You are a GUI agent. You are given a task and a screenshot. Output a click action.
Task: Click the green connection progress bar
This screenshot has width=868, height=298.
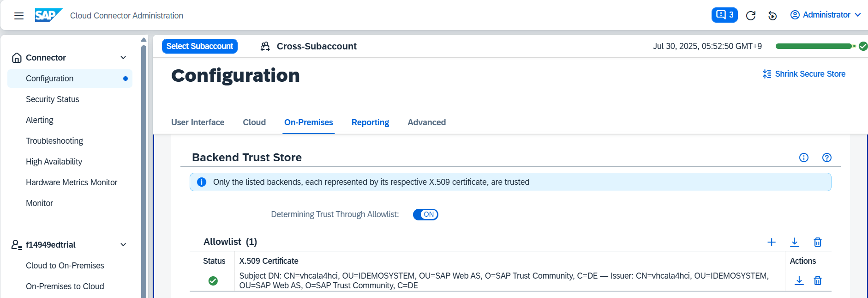(814, 46)
